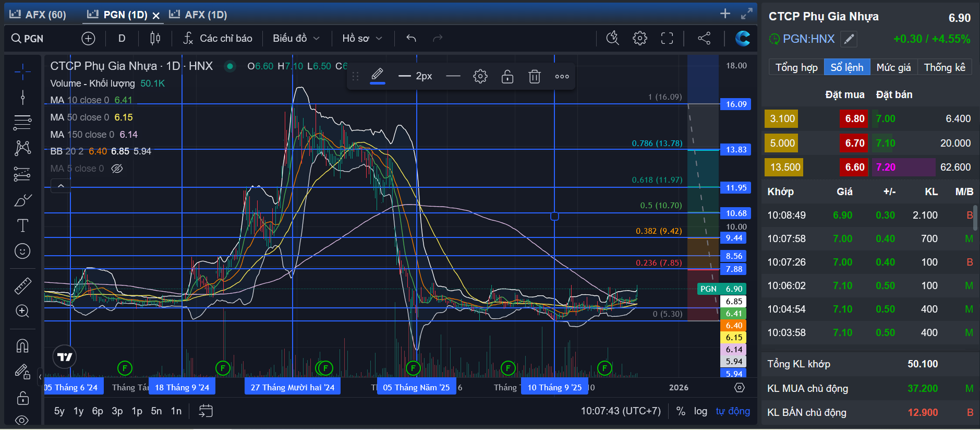980x430 pixels.
Task: Set chart range to 3p
Action: (x=117, y=411)
